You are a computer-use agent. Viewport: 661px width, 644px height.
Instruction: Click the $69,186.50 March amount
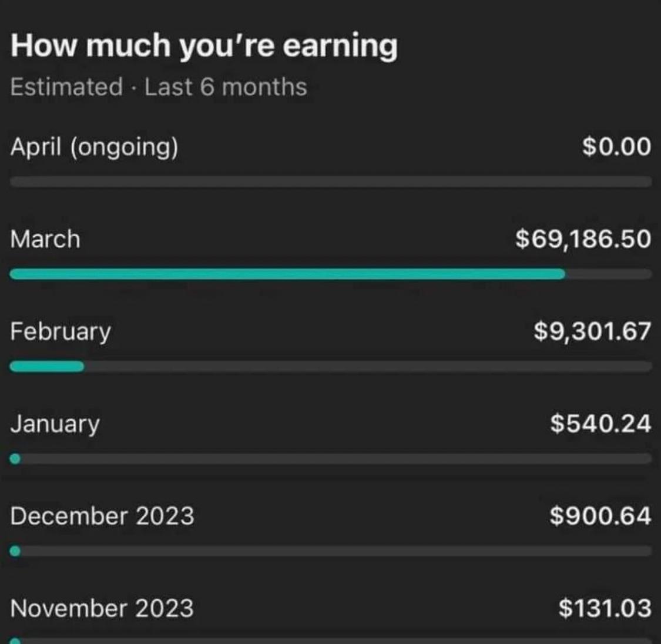tap(583, 239)
